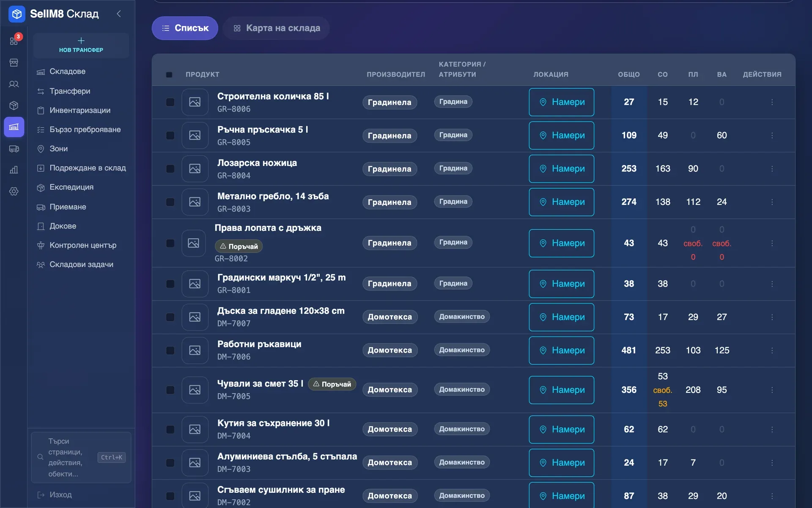Viewport: 812px width, 508px height.
Task: Open actions menu for Строителна количка 85 l
Action: coord(772,102)
